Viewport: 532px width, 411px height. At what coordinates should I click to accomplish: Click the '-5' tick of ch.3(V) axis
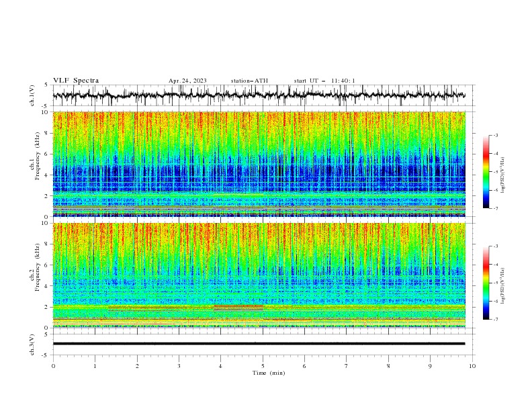[46, 355]
